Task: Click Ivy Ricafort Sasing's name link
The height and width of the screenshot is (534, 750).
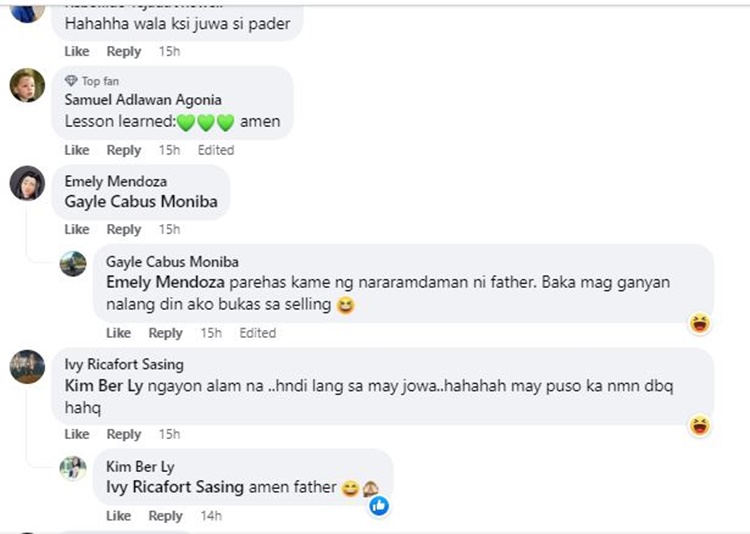Action: coord(124,365)
